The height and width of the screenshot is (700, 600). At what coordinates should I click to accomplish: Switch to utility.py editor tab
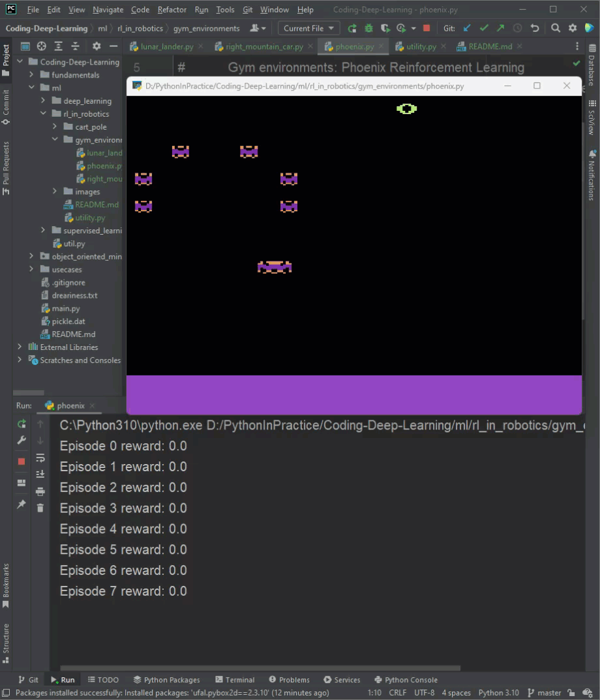421,46
